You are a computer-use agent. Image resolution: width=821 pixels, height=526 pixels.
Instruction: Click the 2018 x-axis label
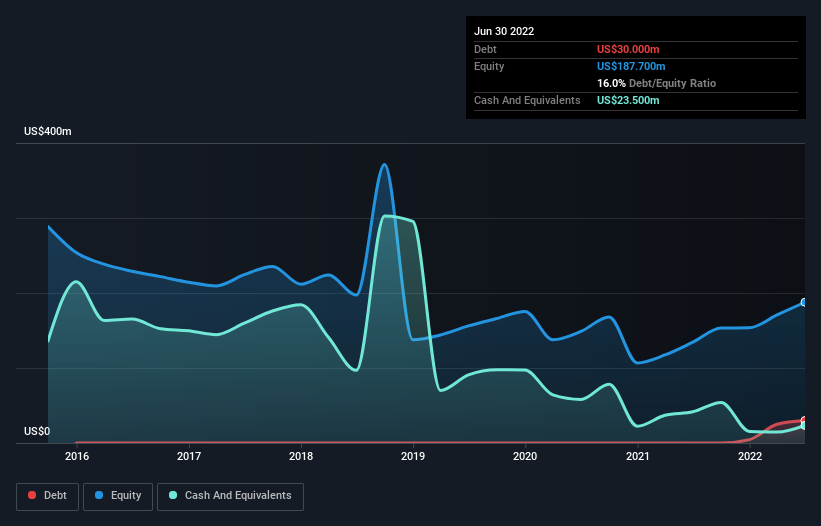click(301, 456)
